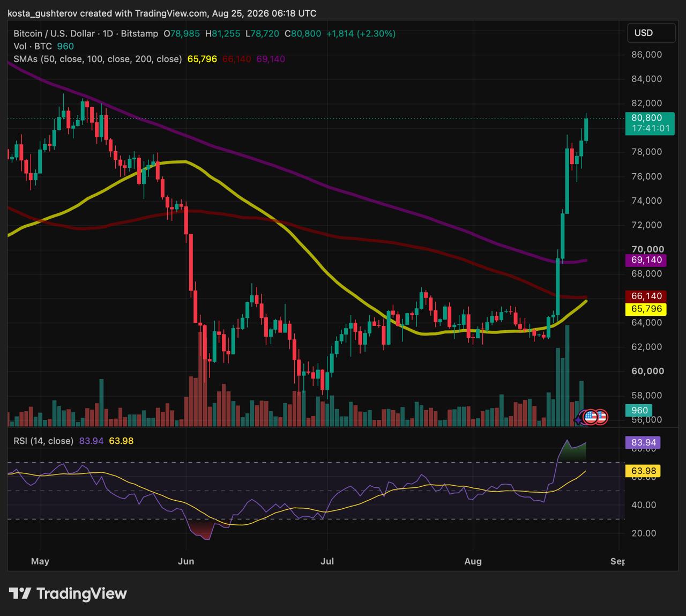Click the yellow 63.98 RSI scale tag
This screenshot has width=686, height=616.
click(643, 471)
